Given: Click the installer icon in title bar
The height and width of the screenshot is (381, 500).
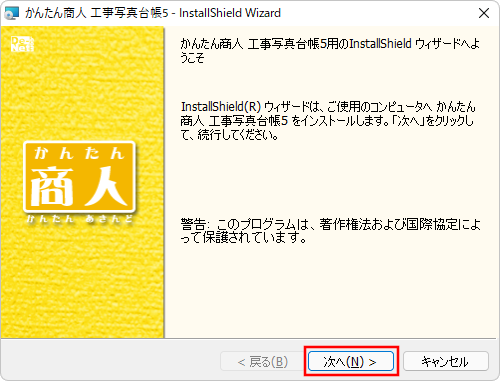Looking at the screenshot, I should pos(12,13).
